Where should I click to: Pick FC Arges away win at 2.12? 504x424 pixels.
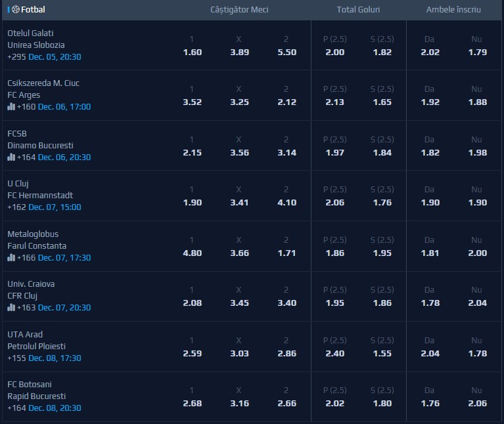(286, 102)
